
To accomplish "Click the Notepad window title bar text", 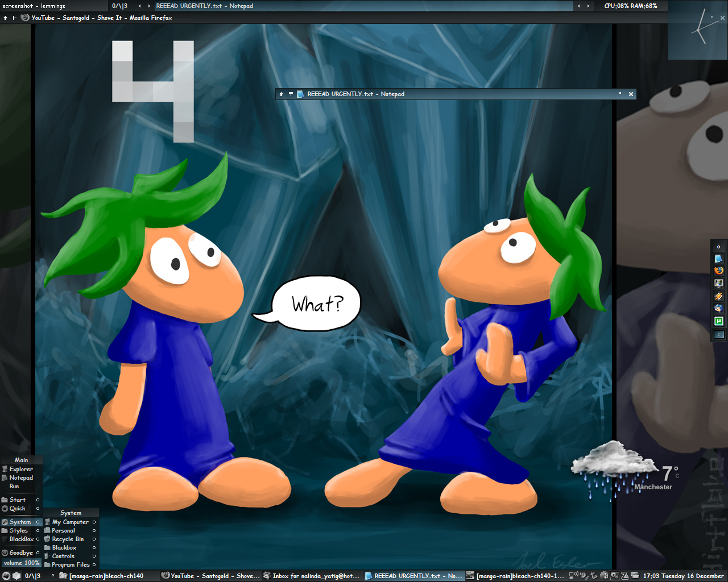I will [356, 94].
